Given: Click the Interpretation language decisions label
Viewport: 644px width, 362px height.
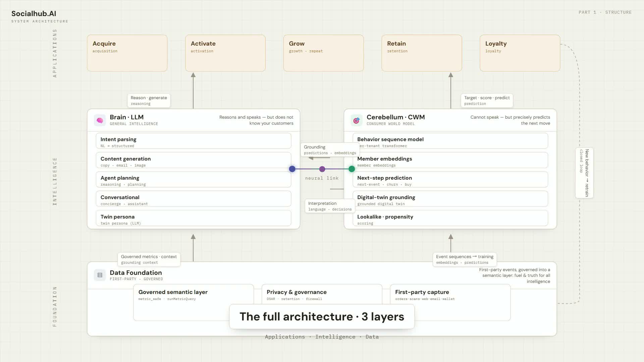Looking at the screenshot, I should (x=330, y=206).
